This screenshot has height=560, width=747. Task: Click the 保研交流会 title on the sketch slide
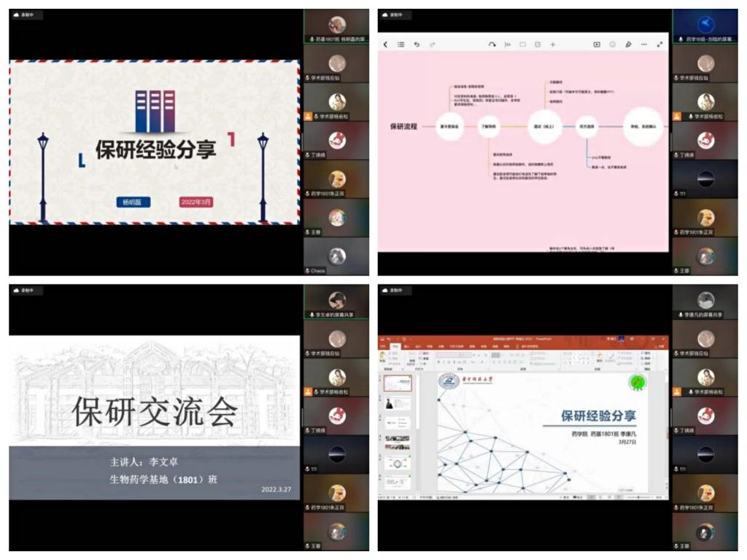(155, 412)
